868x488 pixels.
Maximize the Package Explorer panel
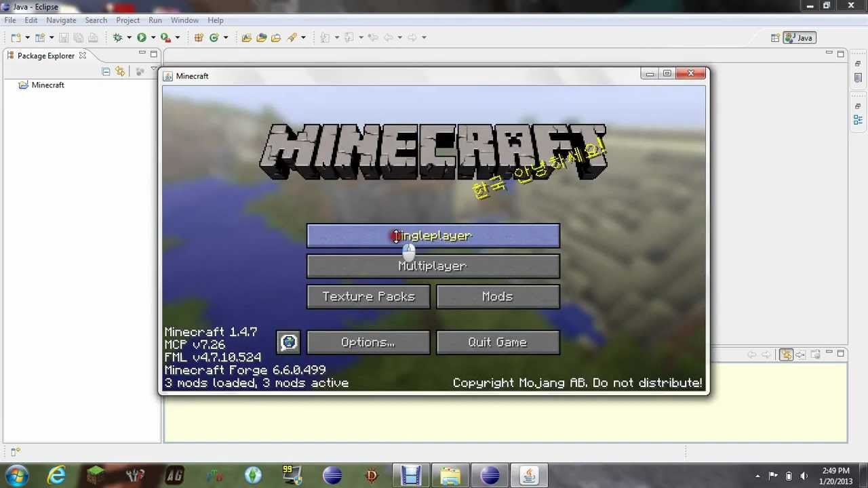click(154, 54)
